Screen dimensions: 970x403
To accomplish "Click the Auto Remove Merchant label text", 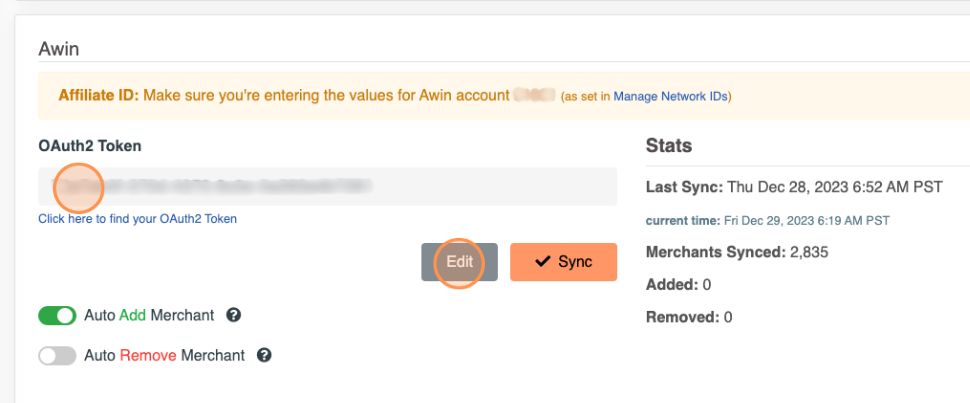I will pos(164,355).
